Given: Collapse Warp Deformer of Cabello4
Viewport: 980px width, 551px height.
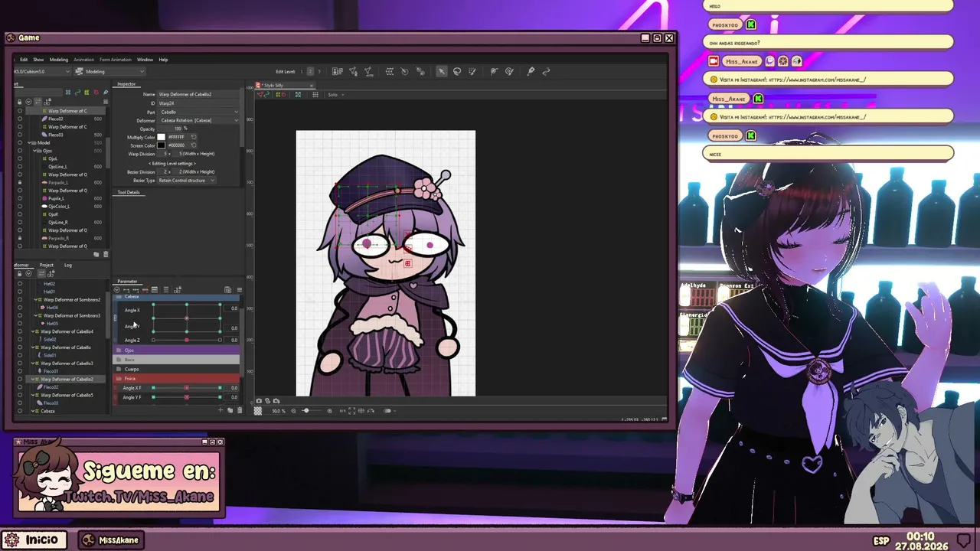Looking at the screenshot, I should click(32, 331).
